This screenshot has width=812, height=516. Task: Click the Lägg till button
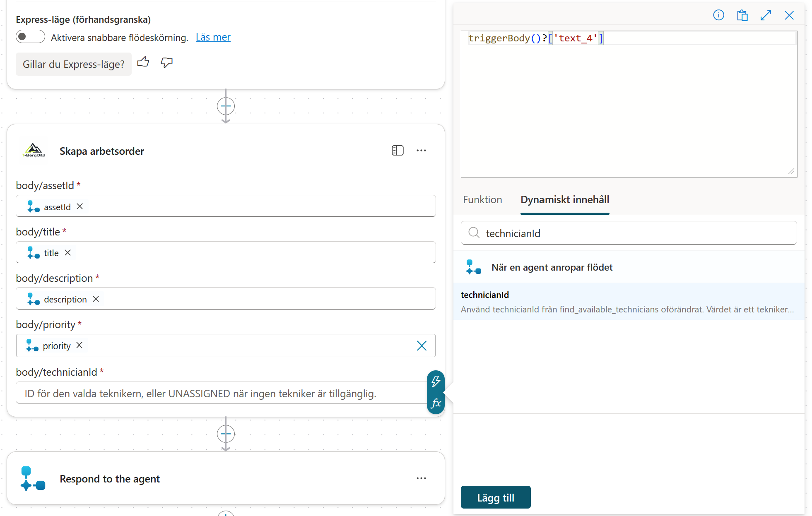pyautogui.click(x=496, y=497)
